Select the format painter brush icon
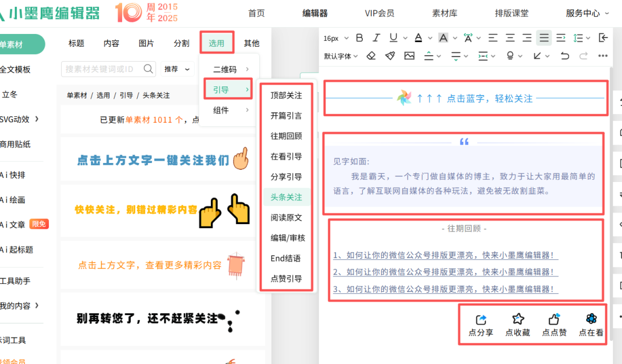 coord(390,56)
